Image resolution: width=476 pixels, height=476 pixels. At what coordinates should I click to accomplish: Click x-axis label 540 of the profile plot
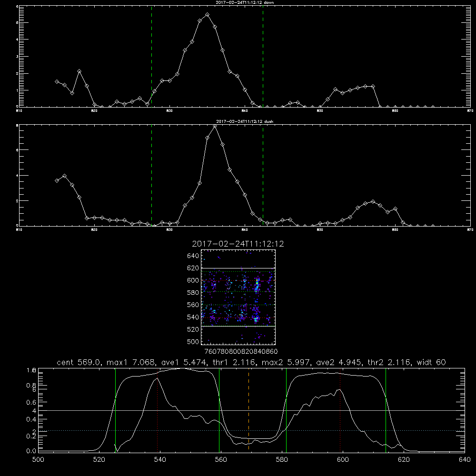[x=160, y=460]
